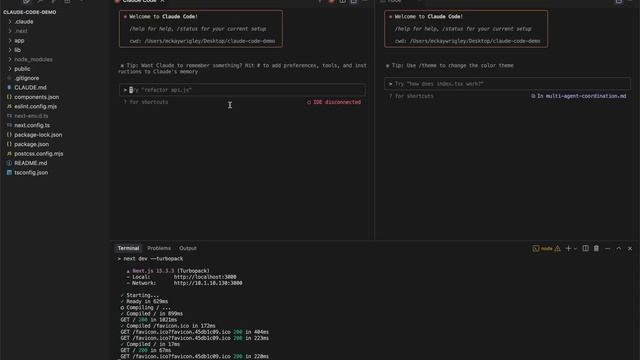Image resolution: width=640 pixels, height=360 pixels.
Task: Click the package.json braces icon
Action: pos(9,144)
